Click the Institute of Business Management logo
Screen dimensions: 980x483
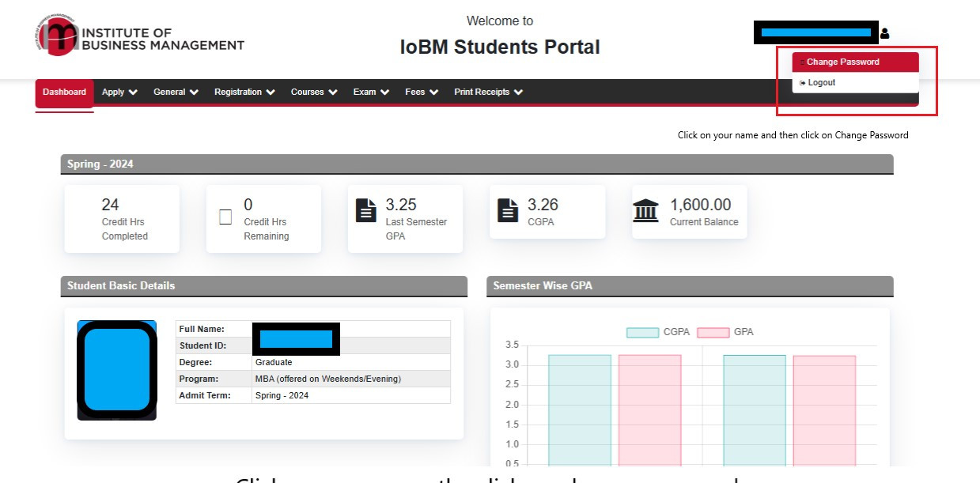point(140,36)
